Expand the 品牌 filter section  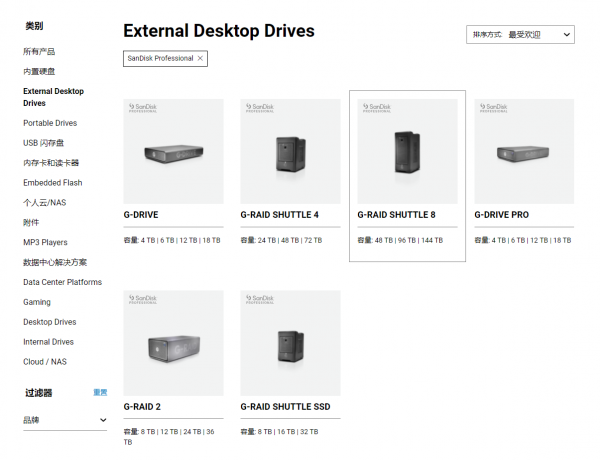(x=102, y=420)
